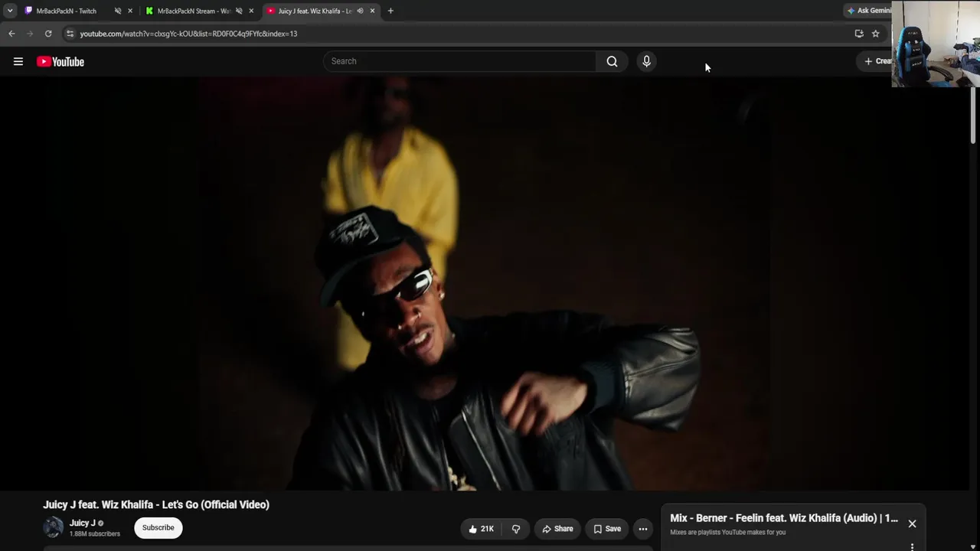This screenshot has width=980, height=551.
Task: Click the "1.88M subscribers" text
Action: pyautogui.click(x=95, y=534)
